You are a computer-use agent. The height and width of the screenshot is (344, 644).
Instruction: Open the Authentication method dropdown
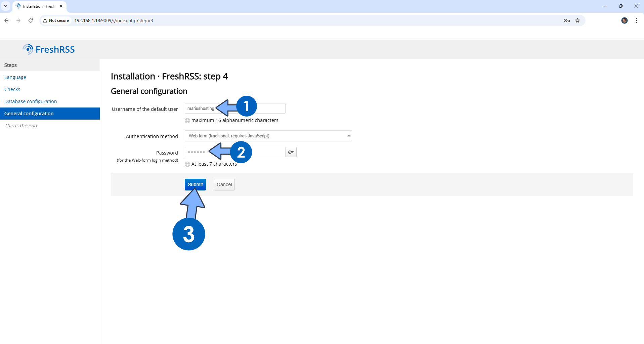pos(268,136)
